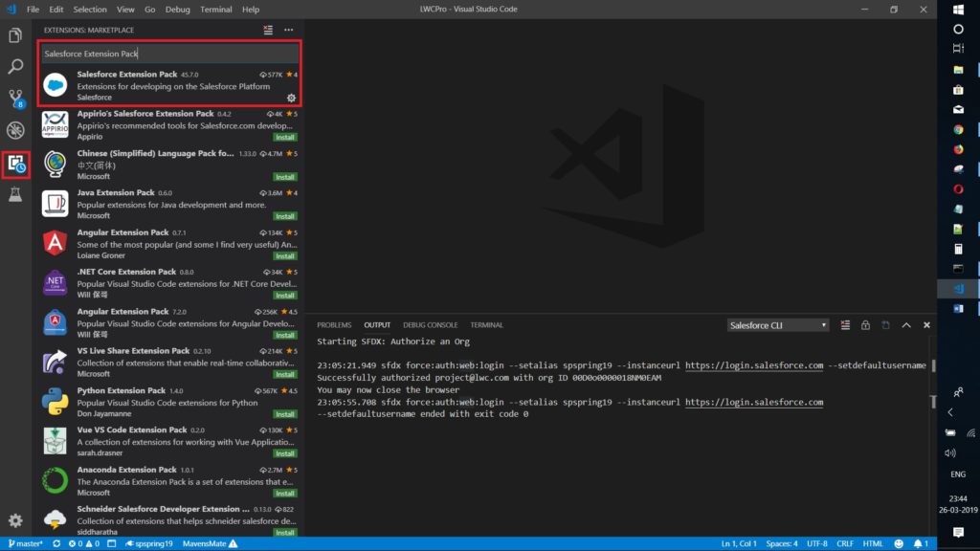Change language mode HTML
This screenshot has width=980, height=551.
tap(873, 543)
